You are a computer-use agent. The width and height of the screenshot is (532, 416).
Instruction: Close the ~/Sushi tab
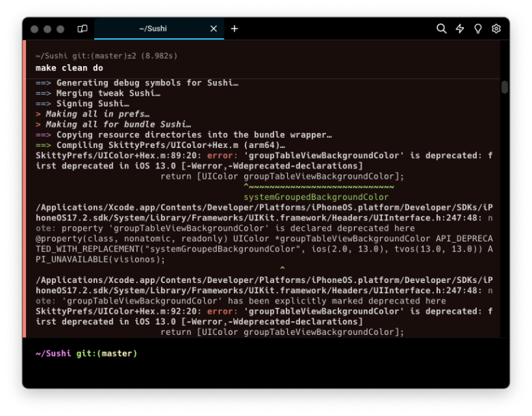[x=213, y=29]
